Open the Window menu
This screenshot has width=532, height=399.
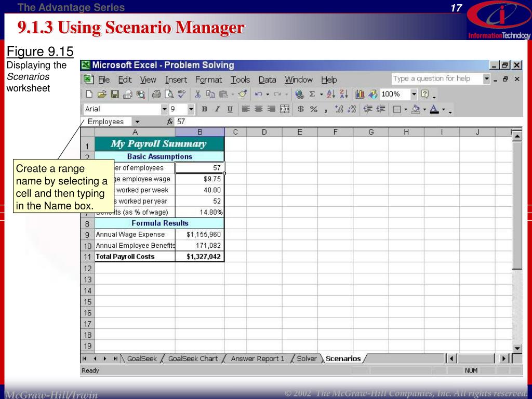click(x=299, y=79)
